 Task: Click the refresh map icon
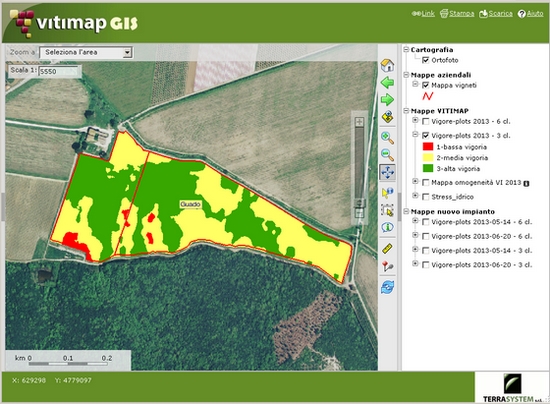(x=387, y=287)
